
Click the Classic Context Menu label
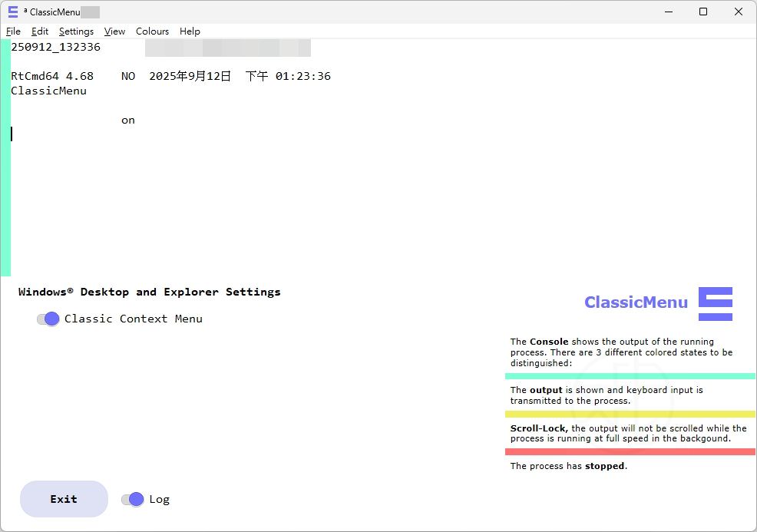point(134,319)
